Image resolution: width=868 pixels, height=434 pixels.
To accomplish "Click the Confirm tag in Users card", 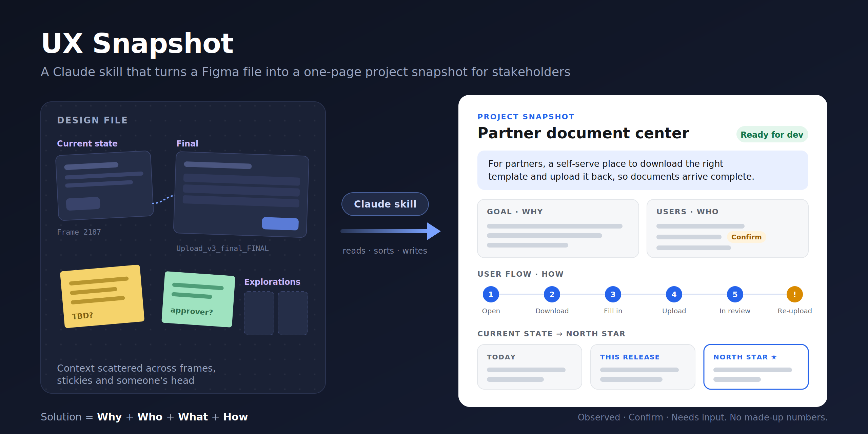I will tap(746, 237).
